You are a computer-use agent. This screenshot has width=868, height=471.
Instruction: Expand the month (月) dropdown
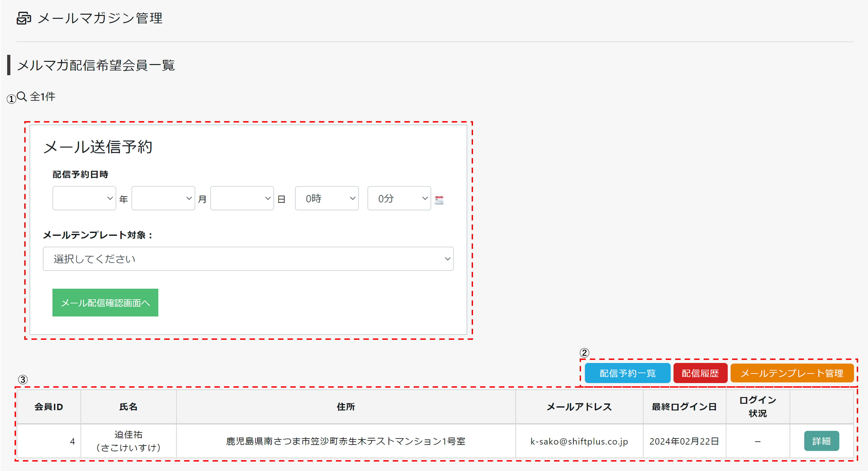pyautogui.click(x=163, y=198)
